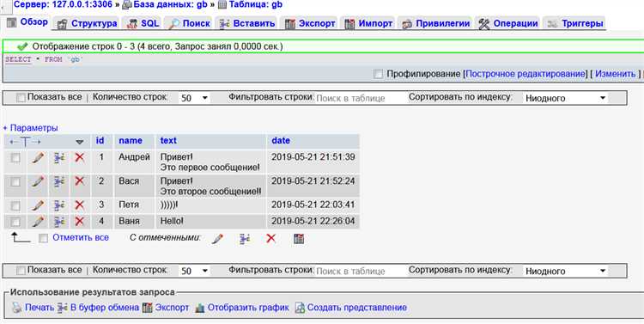Open upper 'Количество строк' 50 dropdown

coord(194,98)
